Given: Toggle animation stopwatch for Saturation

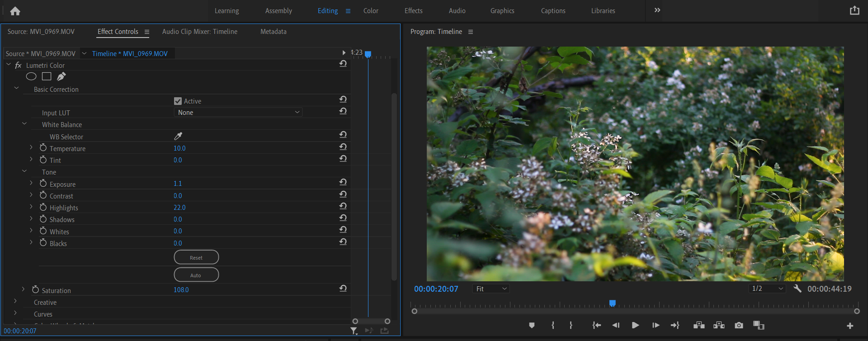Looking at the screenshot, I should [x=36, y=289].
